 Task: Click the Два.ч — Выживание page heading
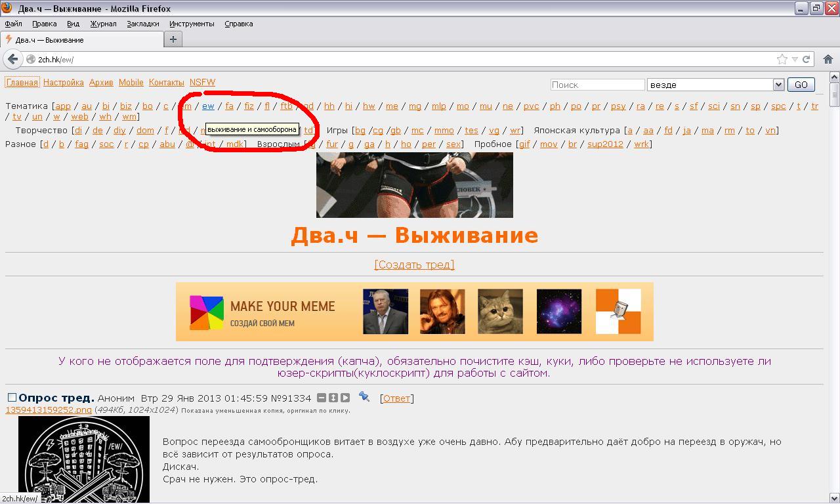pyautogui.click(x=415, y=235)
